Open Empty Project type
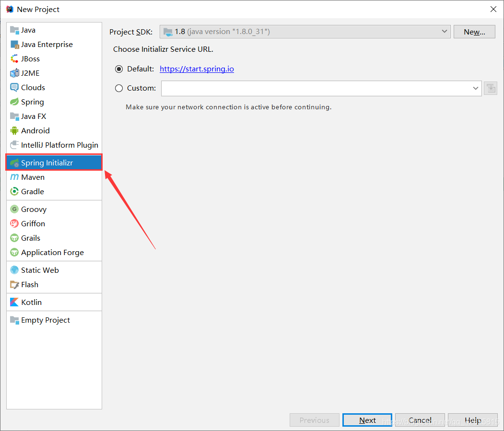The width and height of the screenshot is (504, 431). pyautogui.click(x=46, y=320)
